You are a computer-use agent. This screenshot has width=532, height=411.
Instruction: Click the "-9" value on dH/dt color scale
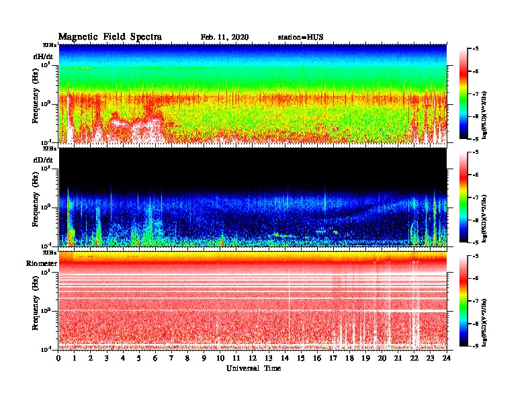point(476,139)
